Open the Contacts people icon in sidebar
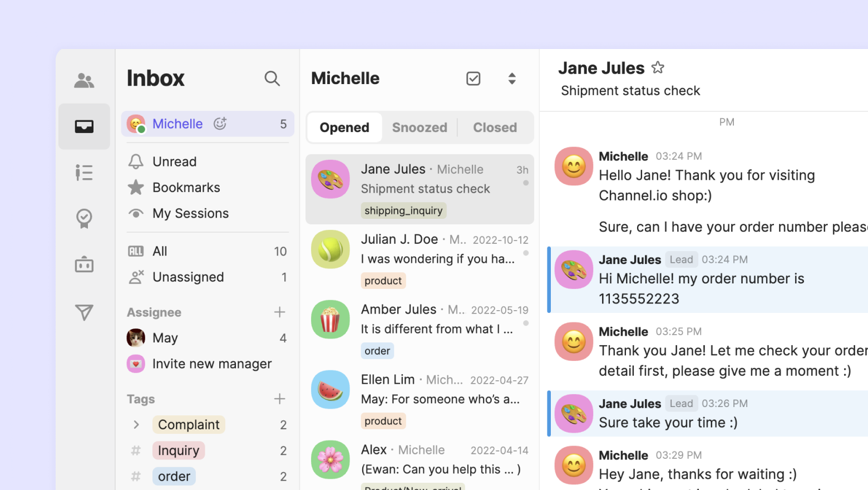The width and height of the screenshot is (868, 490). 84,81
